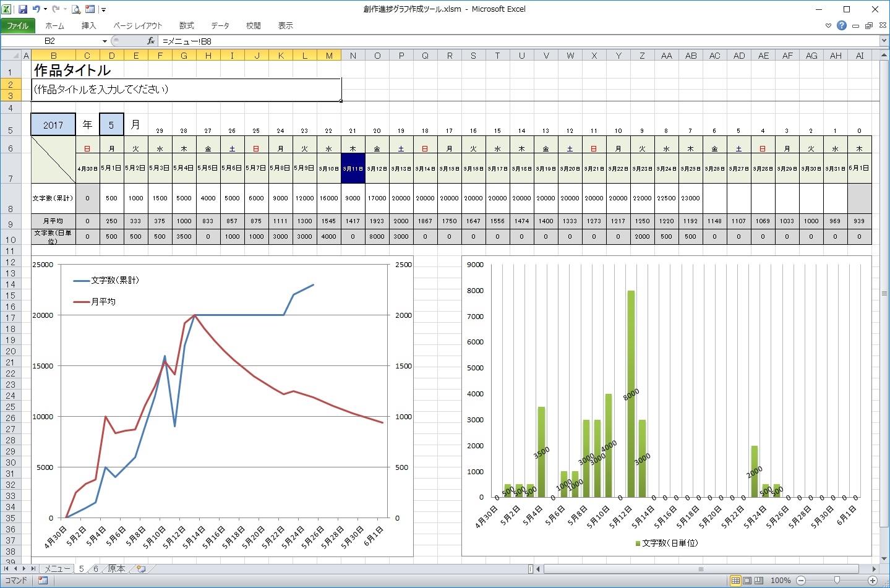Open the ファイル tab
This screenshot has width=890, height=588.
pyautogui.click(x=18, y=25)
